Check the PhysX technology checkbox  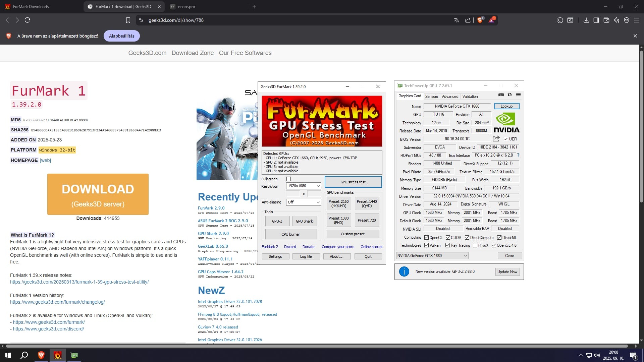(x=475, y=245)
